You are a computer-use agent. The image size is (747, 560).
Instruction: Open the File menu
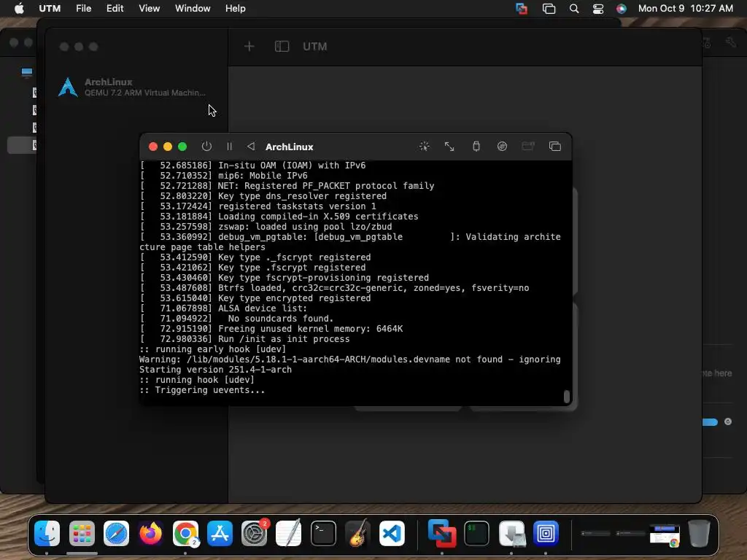tap(83, 9)
